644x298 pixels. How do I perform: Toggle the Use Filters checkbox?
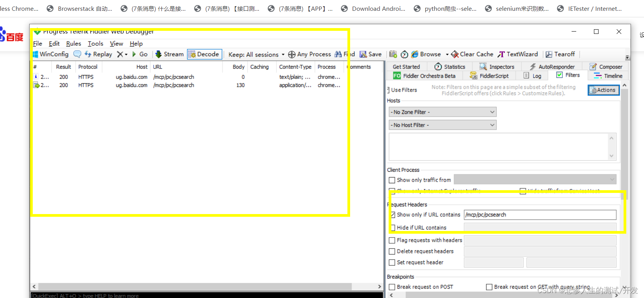tap(388, 90)
